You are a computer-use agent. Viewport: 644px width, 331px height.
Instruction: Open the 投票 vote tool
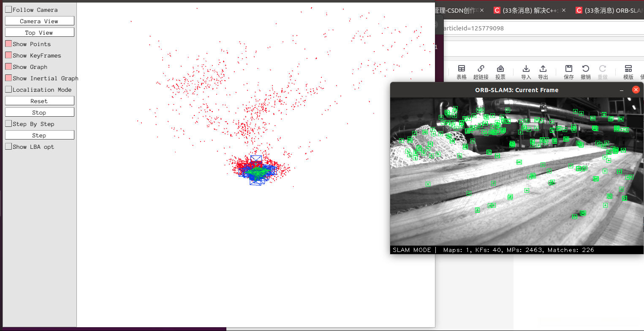500,72
